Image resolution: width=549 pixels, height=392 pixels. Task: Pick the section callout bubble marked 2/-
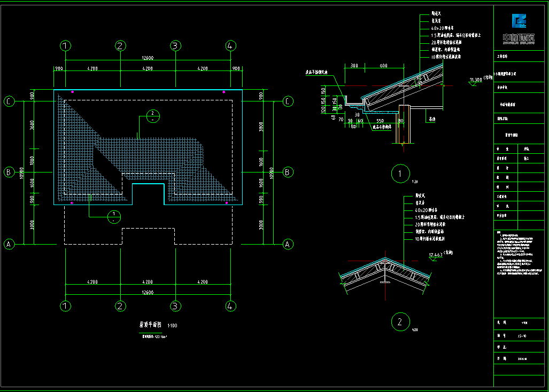tap(153, 116)
